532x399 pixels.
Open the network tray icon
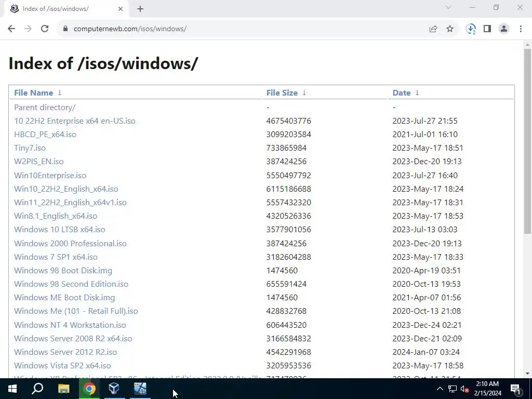[x=453, y=389]
